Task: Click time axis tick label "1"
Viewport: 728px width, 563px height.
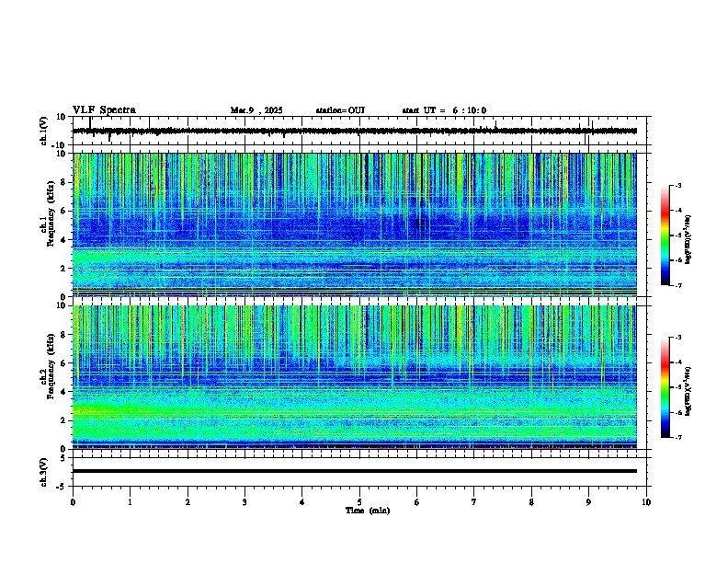Action: point(130,502)
